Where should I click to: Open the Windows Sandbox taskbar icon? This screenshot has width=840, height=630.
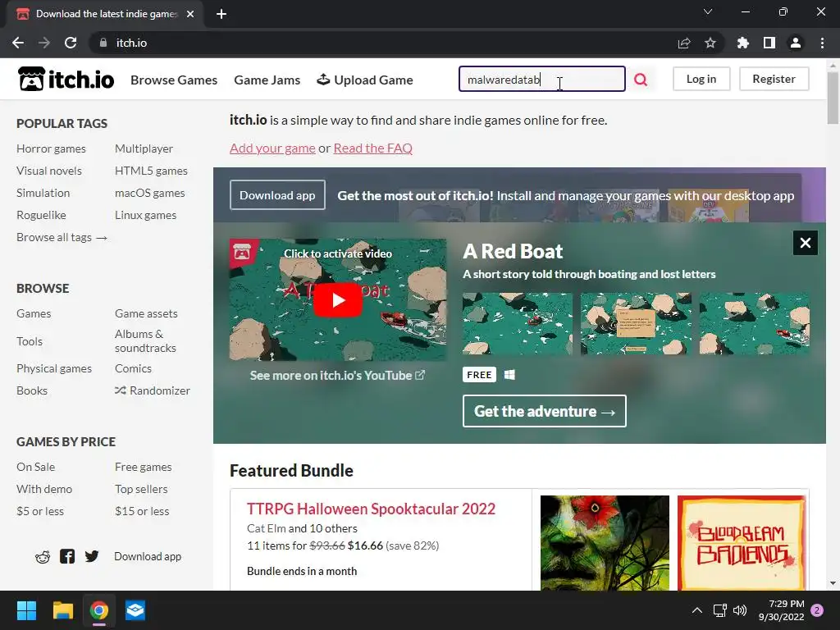point(135,610)
